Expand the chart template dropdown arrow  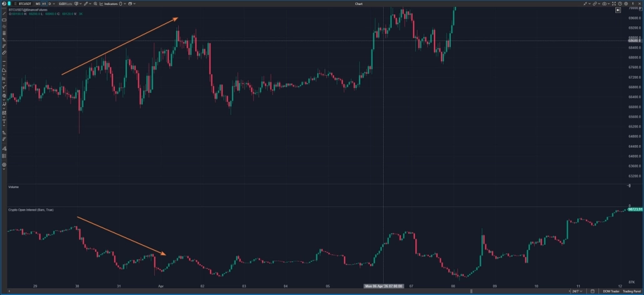click(81, 4)
